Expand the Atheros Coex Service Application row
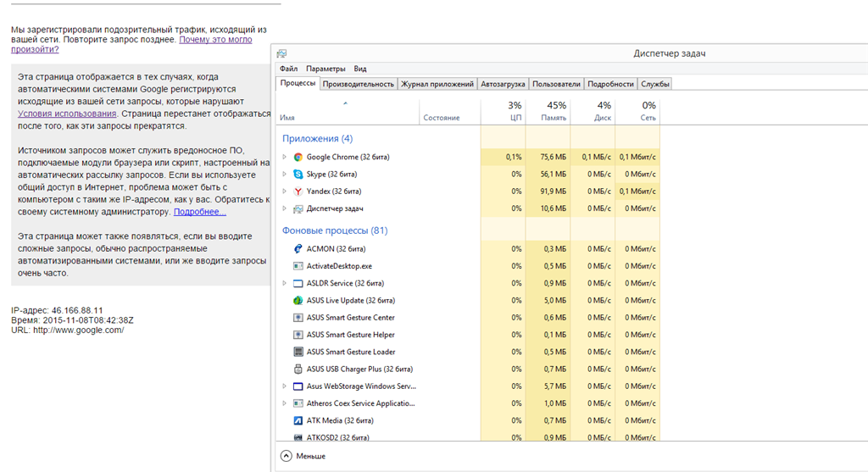The height and width of the screenshot is (472, 868). tap(285, 403)
